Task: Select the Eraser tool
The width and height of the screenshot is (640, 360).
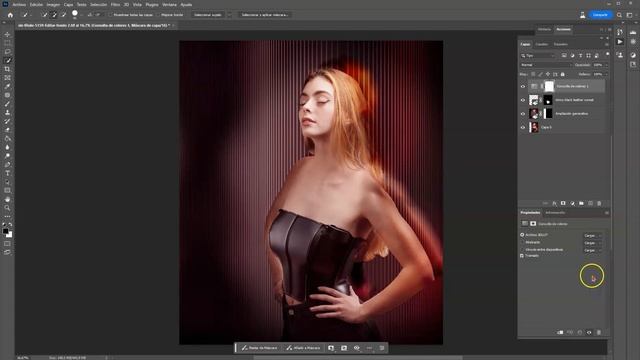Action: click(7, 130)
